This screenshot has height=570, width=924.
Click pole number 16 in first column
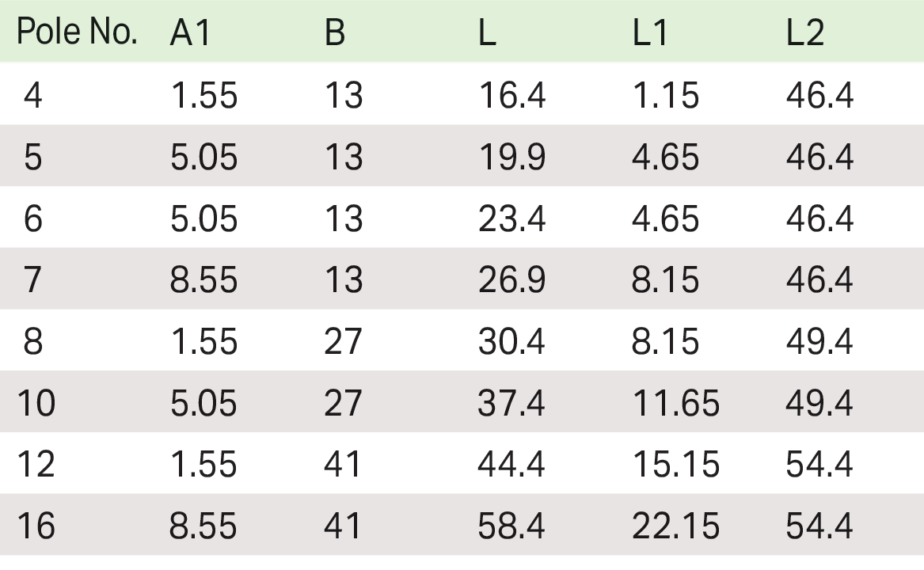pyautogui.click(x=36, y=526)
